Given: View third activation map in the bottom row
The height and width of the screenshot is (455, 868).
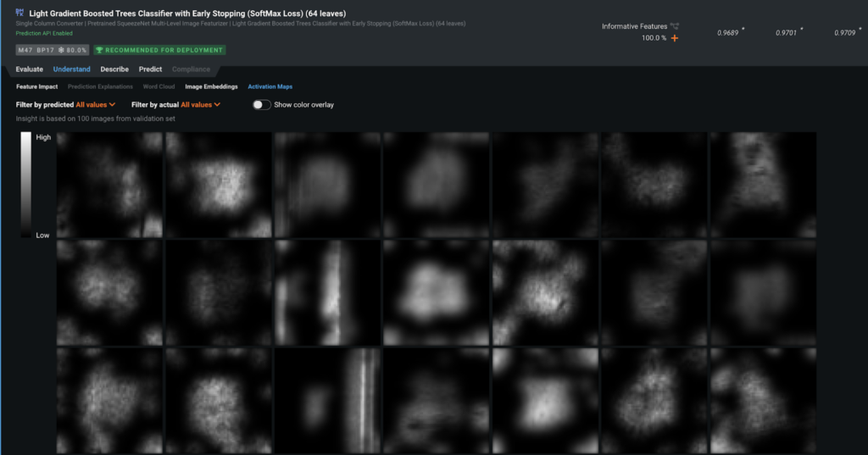Looking at the screenshot, I should [328, 401].
